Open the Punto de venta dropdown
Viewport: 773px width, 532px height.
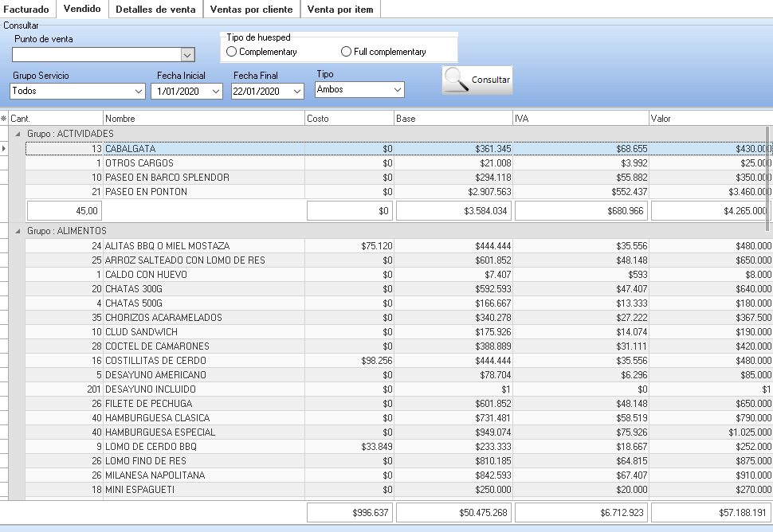pyautogui.click(x=187, y=55)
